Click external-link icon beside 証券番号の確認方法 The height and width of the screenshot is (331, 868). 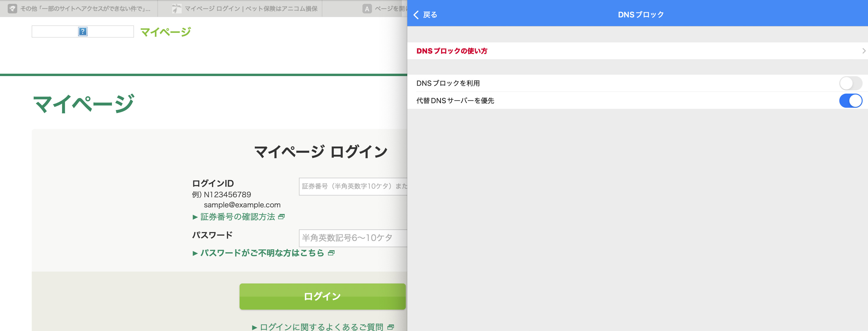tap(282, 217)
